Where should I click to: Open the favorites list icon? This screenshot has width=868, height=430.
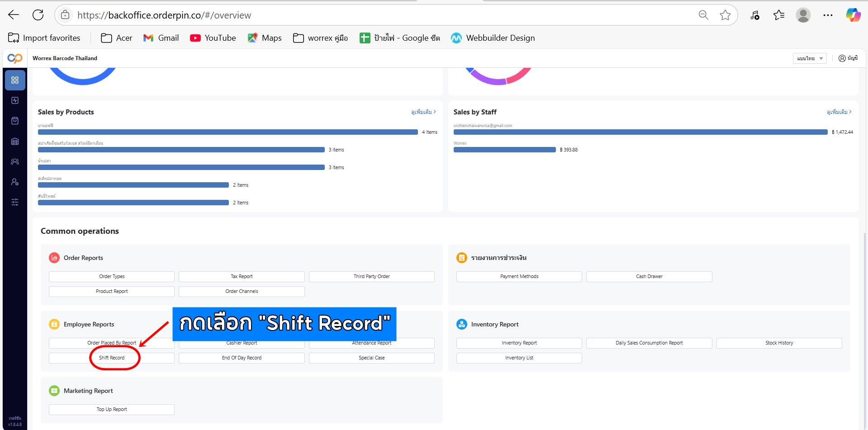pos(779,15)
